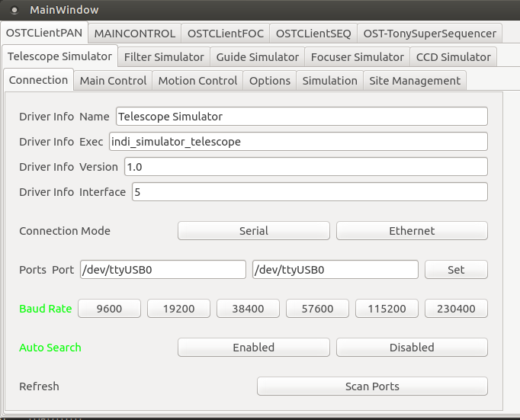This screenshot has width=520, height=420.
Task: Click the Driver Info Name field
Action: pyautogui.click(x=302, y=117)
